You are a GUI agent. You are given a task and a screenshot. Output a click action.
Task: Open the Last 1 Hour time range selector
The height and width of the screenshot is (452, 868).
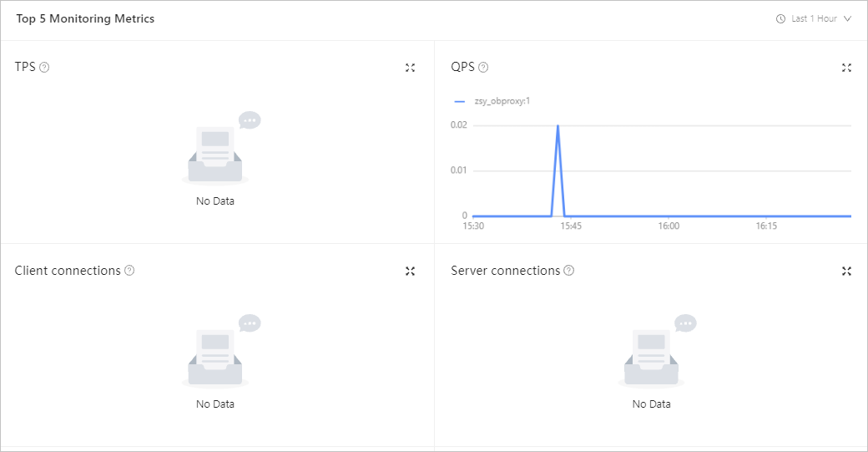814,18
